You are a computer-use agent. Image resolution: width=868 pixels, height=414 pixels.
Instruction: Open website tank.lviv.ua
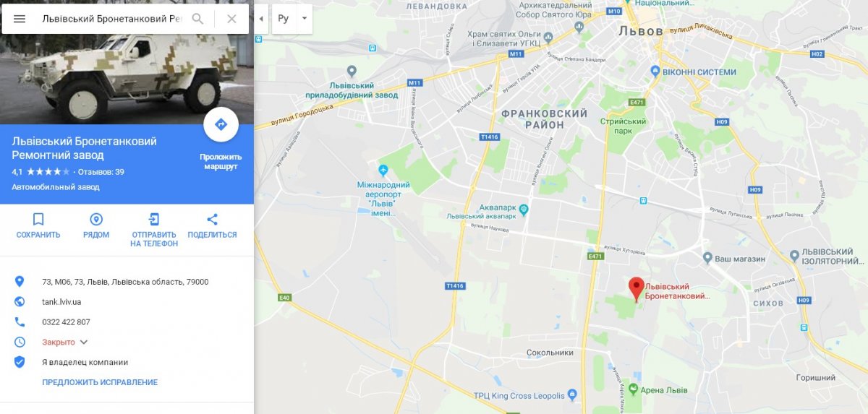61,302
